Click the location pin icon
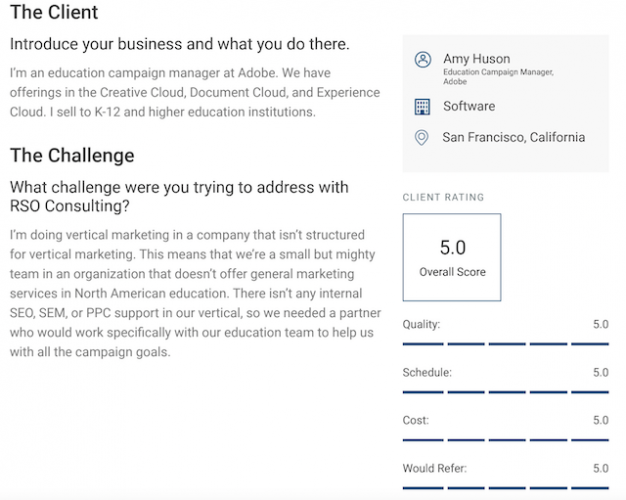This screenshot has width=626, height=500. pyautogui.click(x=422, y=138)
